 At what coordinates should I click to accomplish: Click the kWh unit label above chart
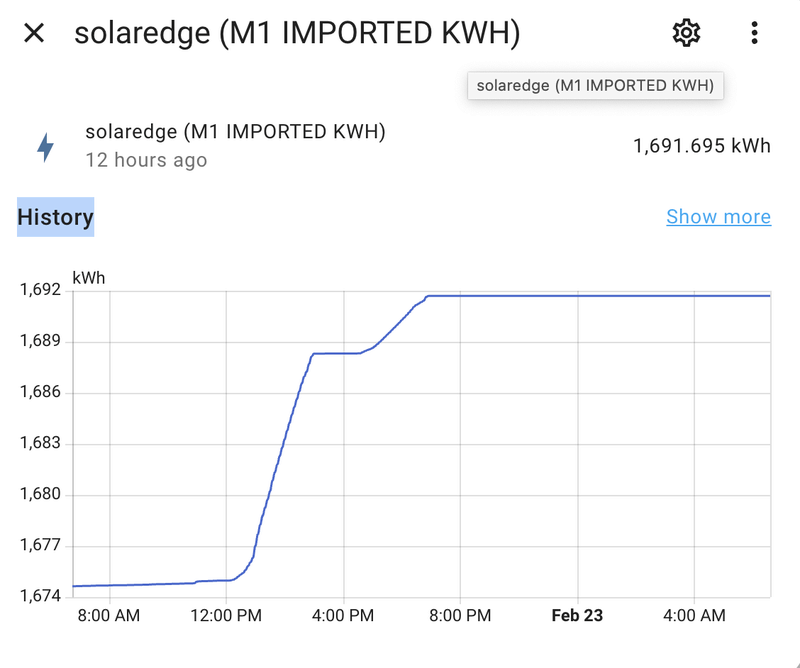tap(88, 277)
